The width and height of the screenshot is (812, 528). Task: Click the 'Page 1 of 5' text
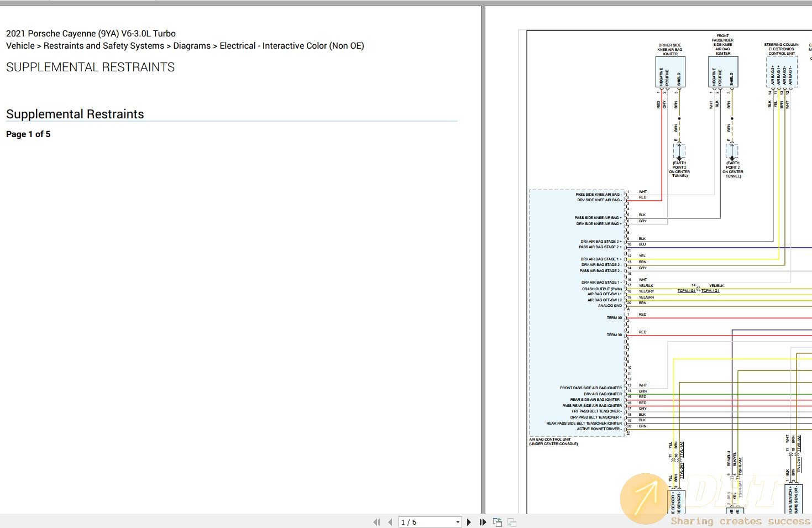28,134
